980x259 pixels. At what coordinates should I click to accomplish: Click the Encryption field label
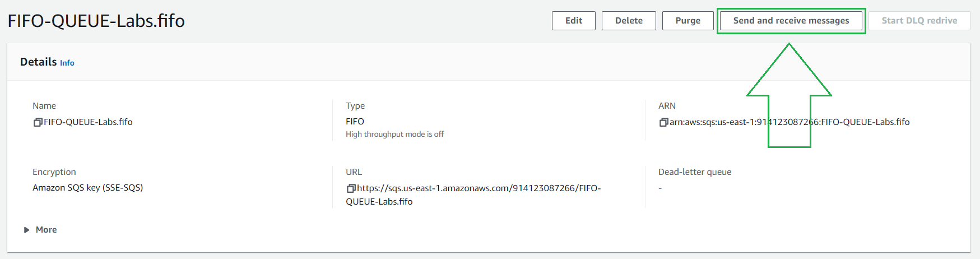[54, 172]
